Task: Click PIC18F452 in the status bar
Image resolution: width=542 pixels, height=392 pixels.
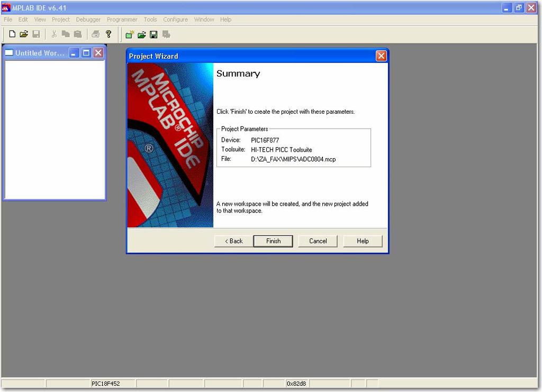Action: tap(105, 384)
